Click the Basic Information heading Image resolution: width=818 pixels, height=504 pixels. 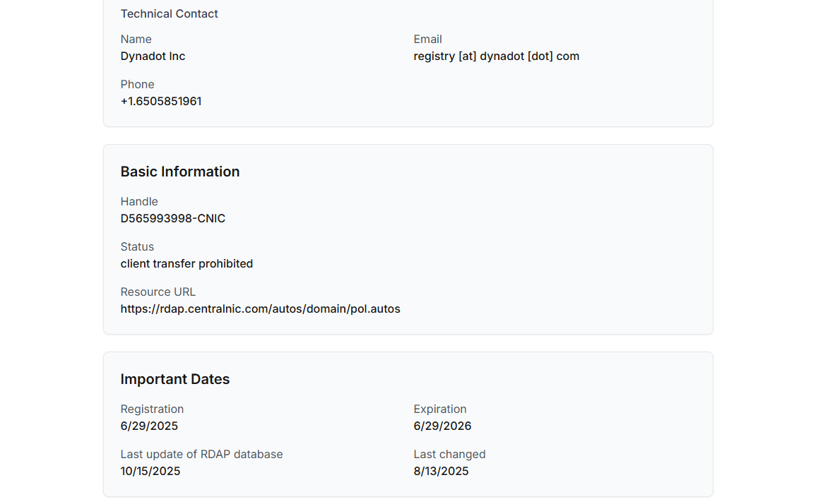coord(179,172)
